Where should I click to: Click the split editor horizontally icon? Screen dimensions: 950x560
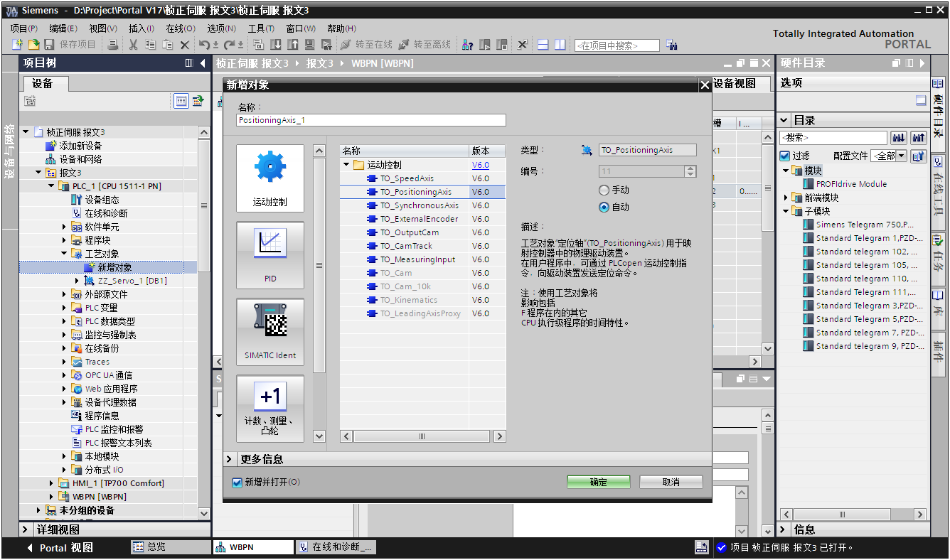click(x=543, y=45)
